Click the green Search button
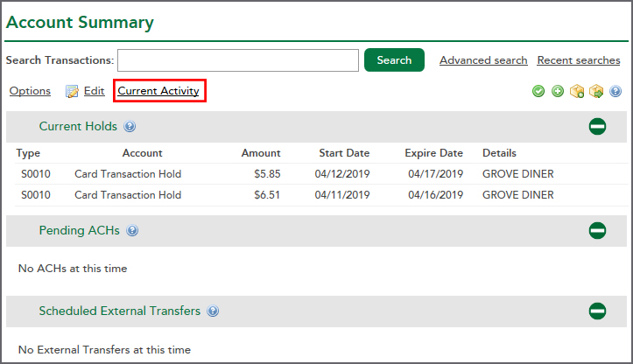 tap(394, 60)
